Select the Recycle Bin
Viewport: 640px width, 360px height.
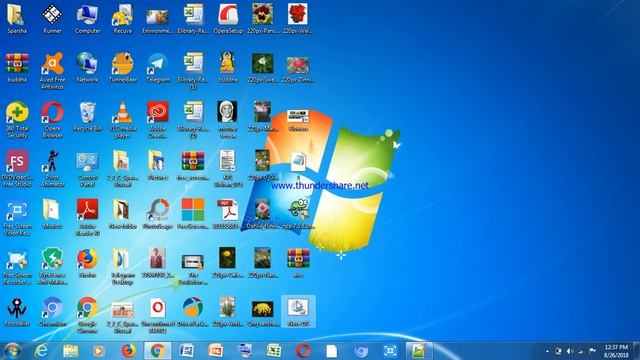(87, 116)
